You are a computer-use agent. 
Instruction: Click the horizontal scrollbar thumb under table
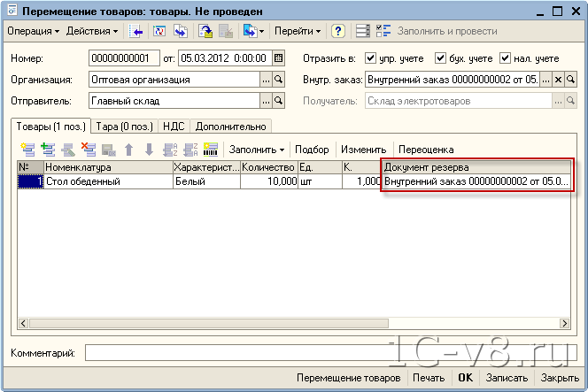click(209, 323)
